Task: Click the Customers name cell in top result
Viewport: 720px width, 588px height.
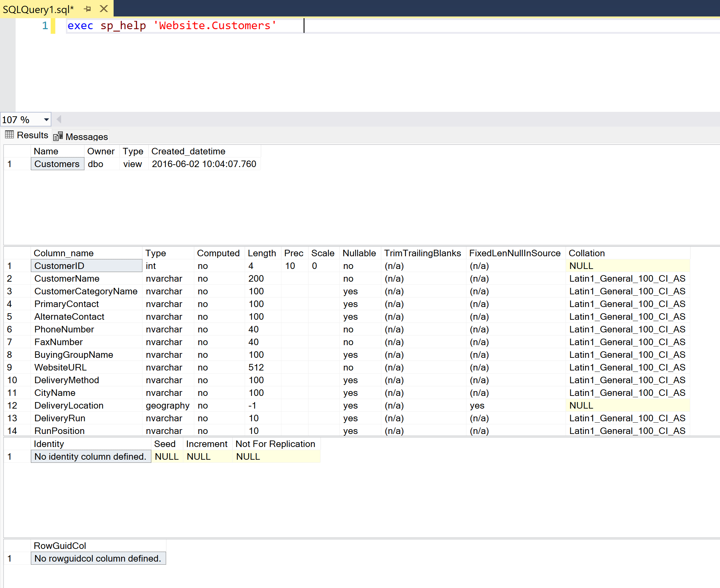Action: point(57,164)
